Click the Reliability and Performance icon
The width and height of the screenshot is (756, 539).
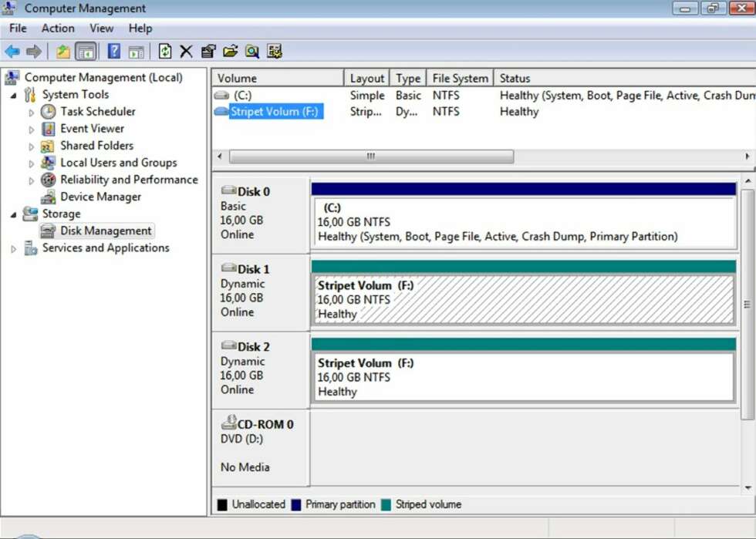point(48,180)
